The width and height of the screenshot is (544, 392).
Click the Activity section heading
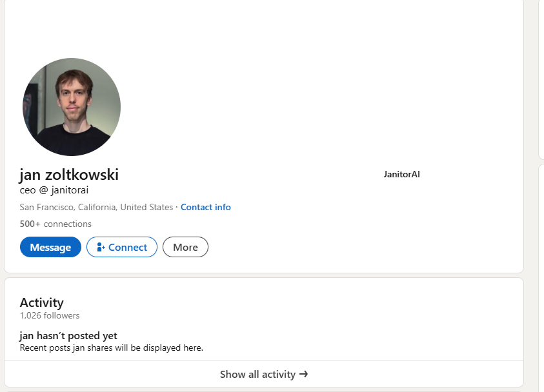tap(42, 302)
